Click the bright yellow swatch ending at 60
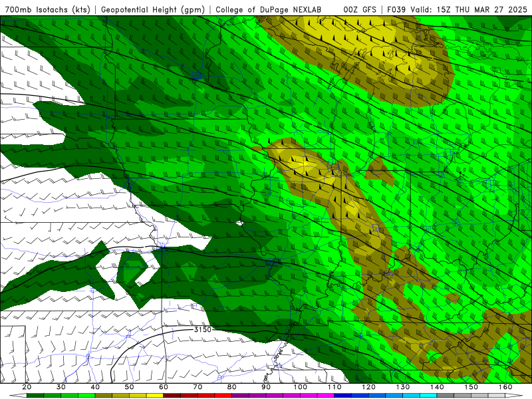 (x=155, y=396)
